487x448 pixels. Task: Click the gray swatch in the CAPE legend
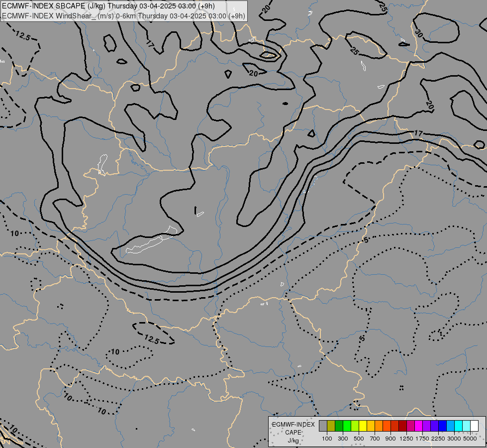323,426
